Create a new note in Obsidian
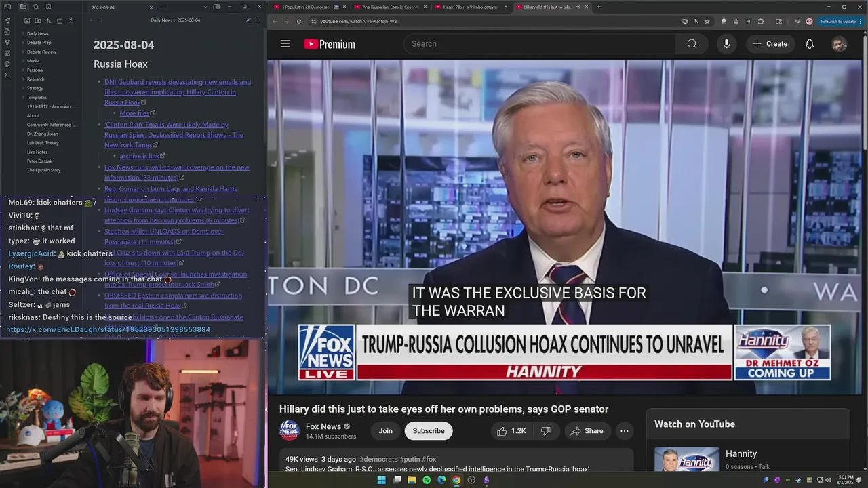 pyautogui.click(x=26, y=20)
